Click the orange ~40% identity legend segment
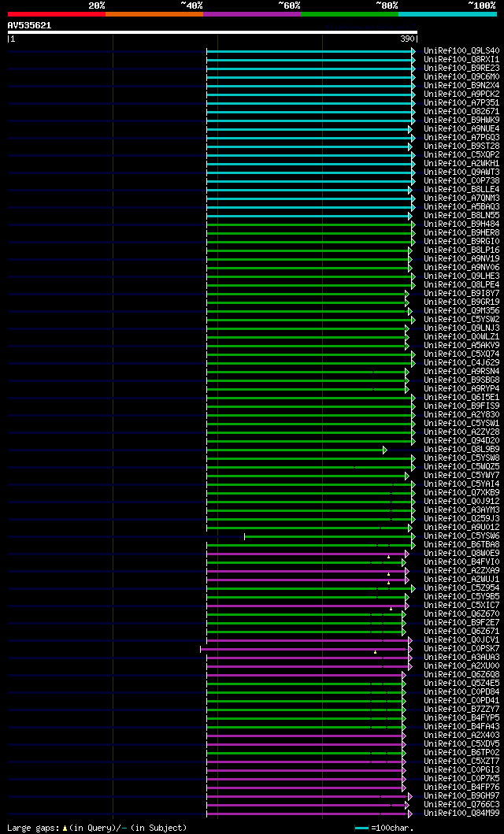This screenshot has height=834, width=504. tap(154, 14)
